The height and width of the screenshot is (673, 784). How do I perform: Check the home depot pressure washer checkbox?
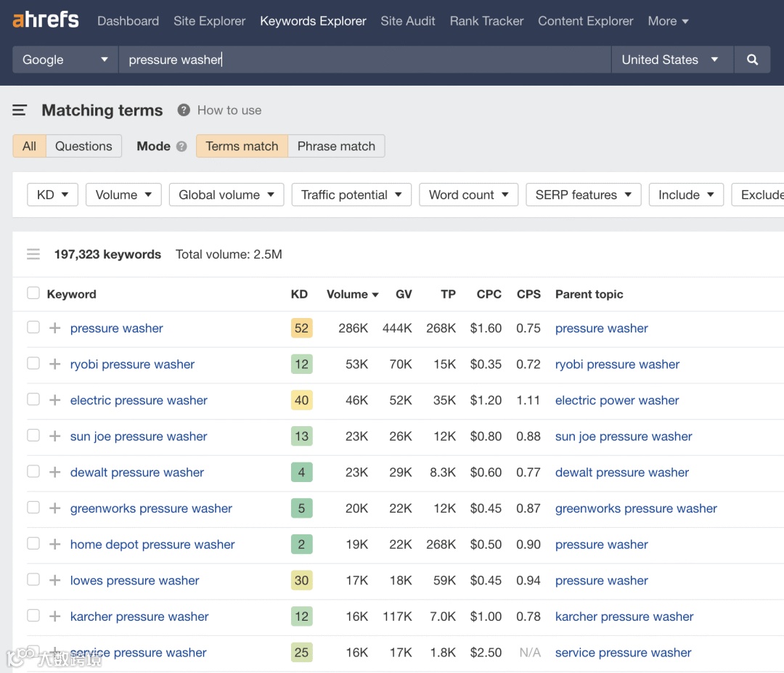click(x=33, y=543)
